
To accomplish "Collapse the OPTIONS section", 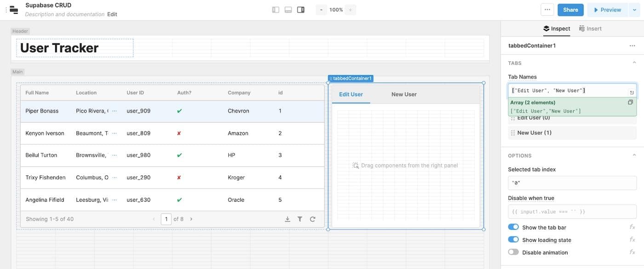I will (x=634, y=155).
